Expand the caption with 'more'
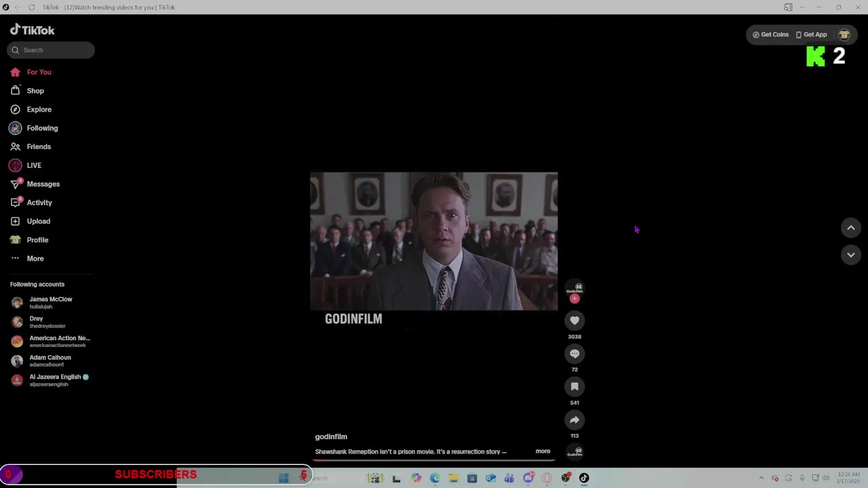This screenshot has height=488, width=868. (x=542, y=451)
